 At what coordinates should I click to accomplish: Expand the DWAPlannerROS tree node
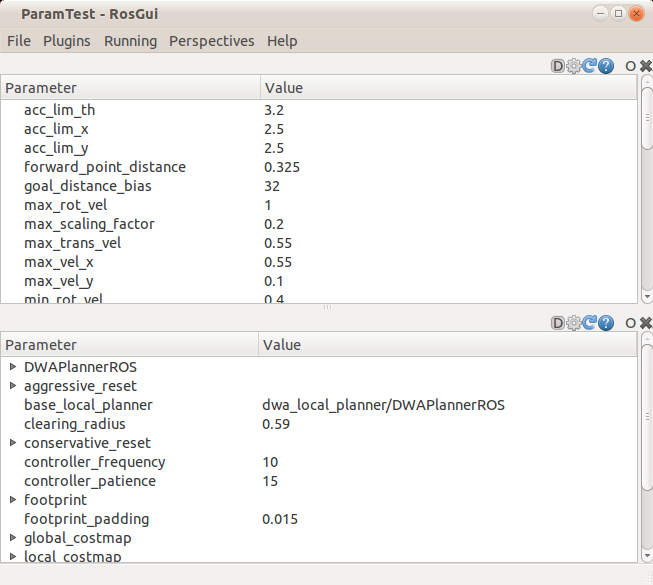(x=13, y=367)
